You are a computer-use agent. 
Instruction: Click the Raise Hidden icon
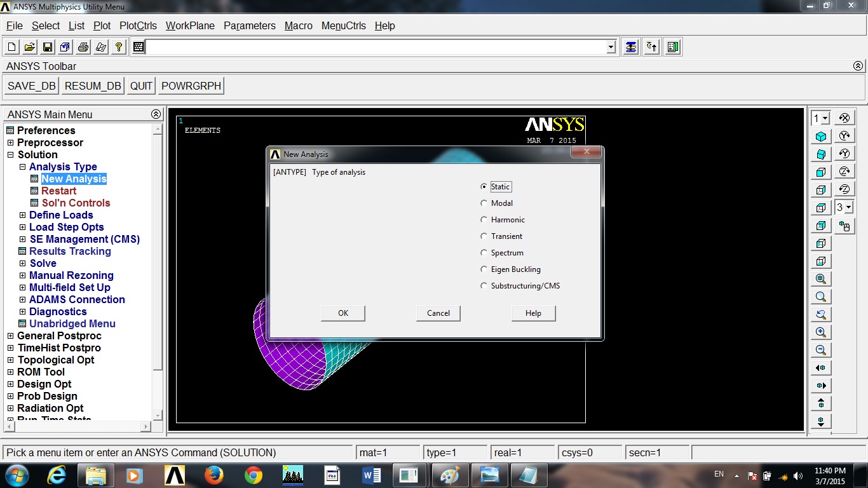[x=630, y=47]
